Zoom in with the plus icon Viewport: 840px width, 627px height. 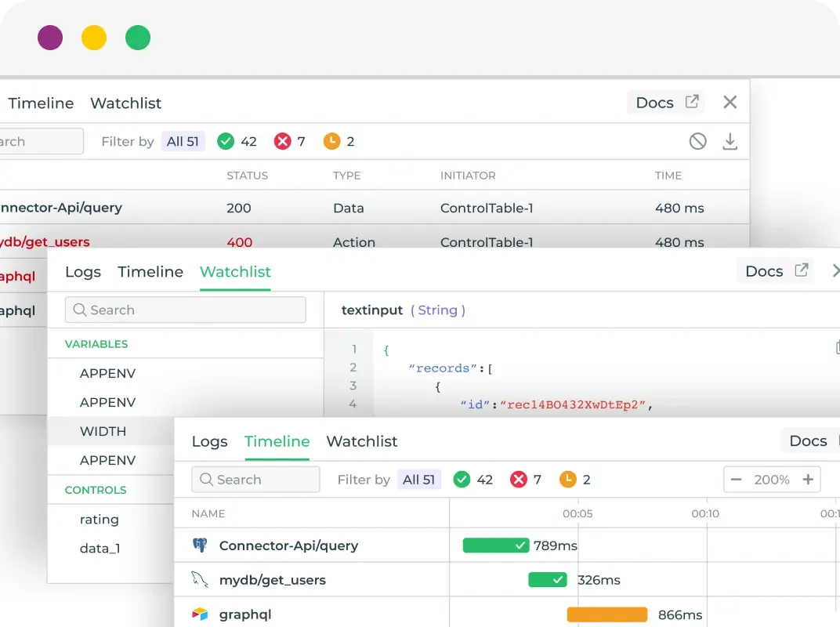click(x=808, y=480)
